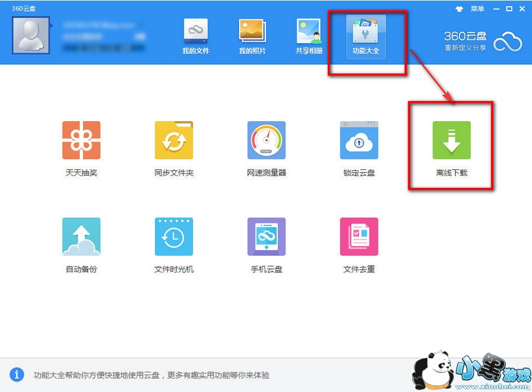The height and width of the screenshot is (392, 532).
Task: Select the 功能大全 tab
Action: (366, 37)
